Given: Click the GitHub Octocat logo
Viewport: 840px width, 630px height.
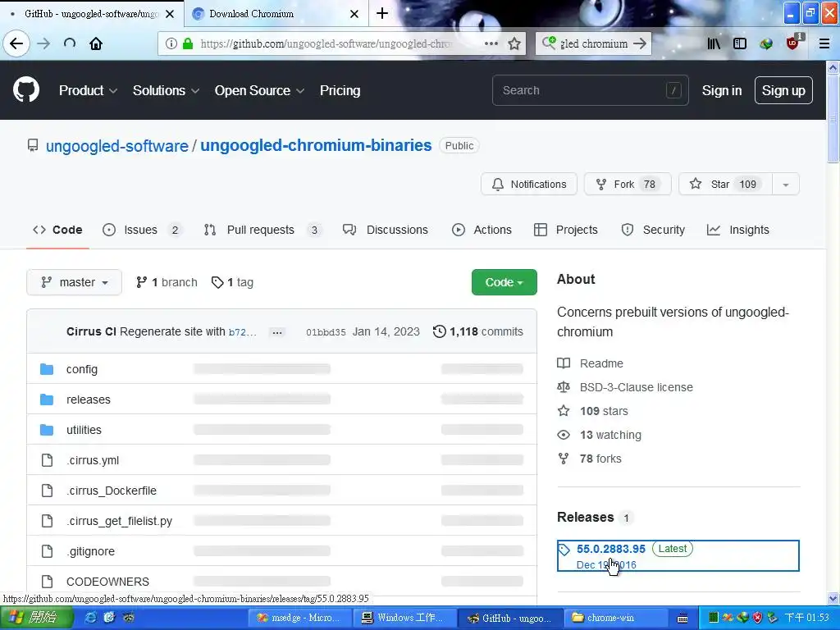Looking at the screenshot, I should [x=26, y=90].
